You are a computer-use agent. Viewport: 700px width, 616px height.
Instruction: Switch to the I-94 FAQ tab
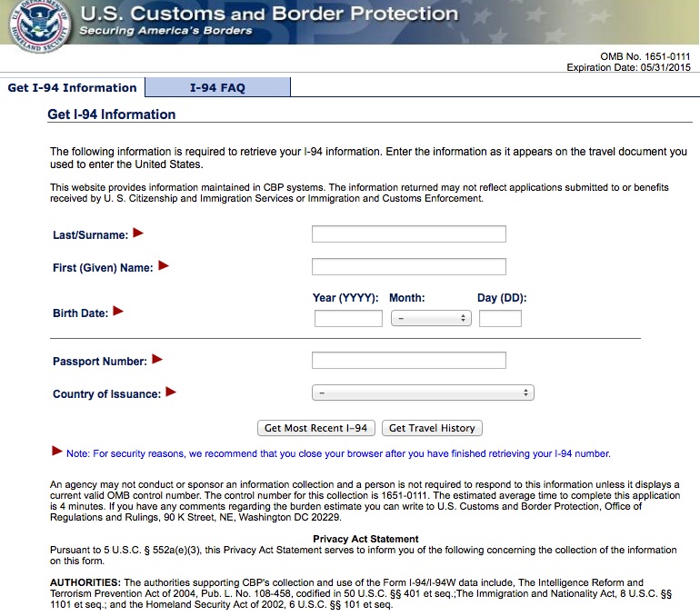(217, 87)
